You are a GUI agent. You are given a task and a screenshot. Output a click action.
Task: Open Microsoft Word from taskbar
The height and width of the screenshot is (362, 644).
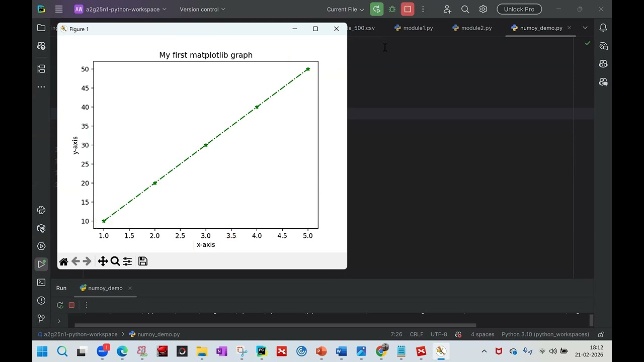(x=341, y=351)
